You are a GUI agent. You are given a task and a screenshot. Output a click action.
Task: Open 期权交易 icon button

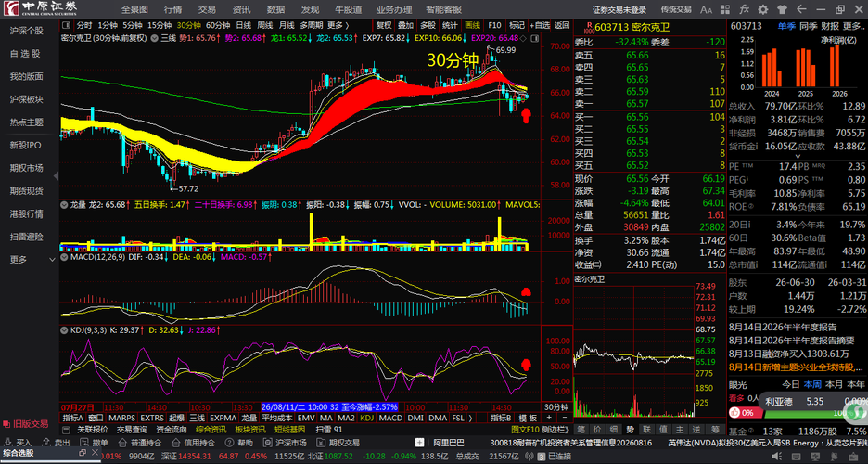[321, 443]
